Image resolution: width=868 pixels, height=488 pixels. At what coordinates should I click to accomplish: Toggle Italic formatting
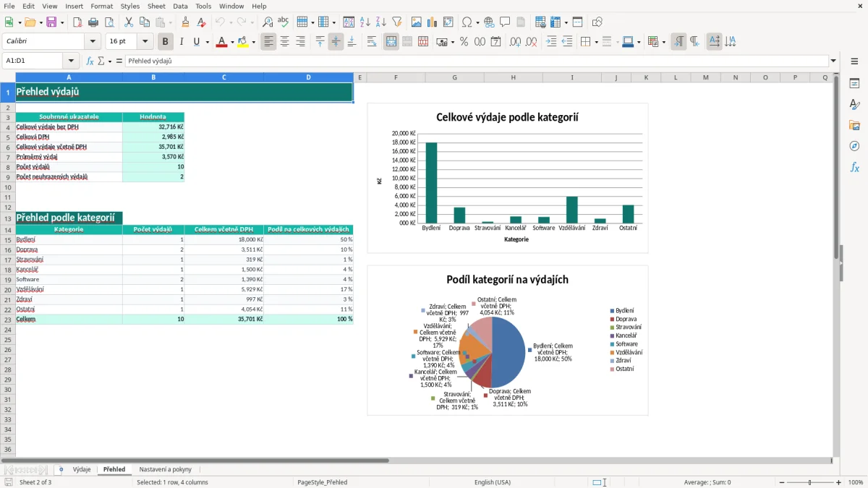tap(182, 42)
